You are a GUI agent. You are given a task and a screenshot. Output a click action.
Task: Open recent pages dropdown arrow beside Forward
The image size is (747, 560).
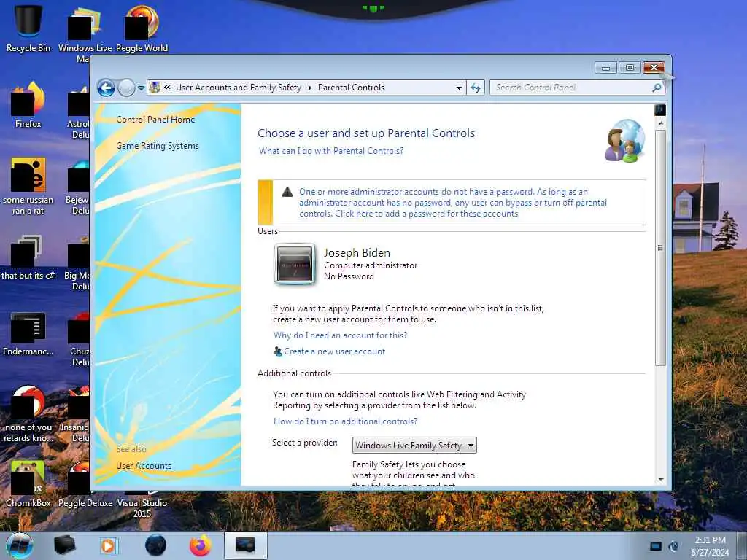(x=141, y=87)
